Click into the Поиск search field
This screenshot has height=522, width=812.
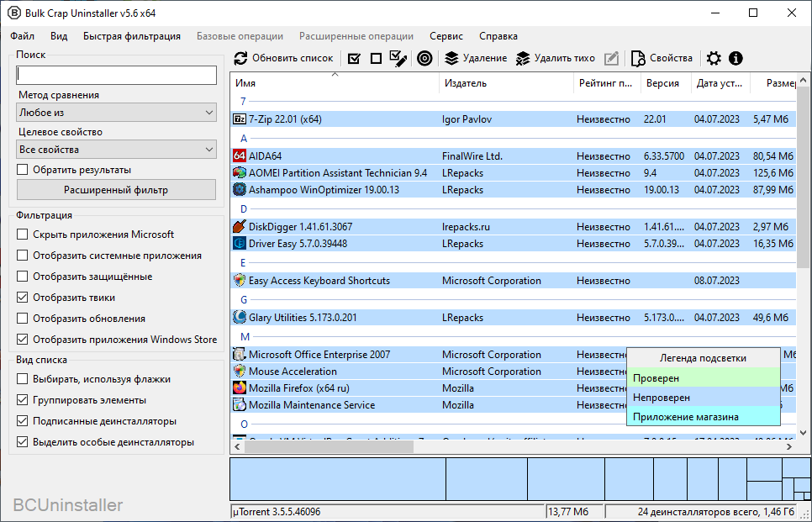pos(117,75)
